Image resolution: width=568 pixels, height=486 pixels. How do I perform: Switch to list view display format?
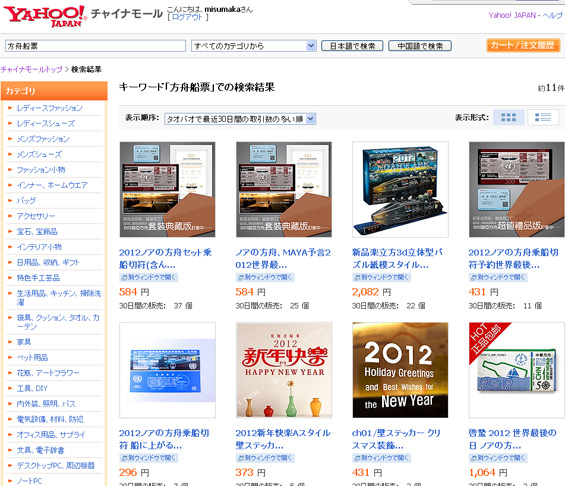(543, 117)
